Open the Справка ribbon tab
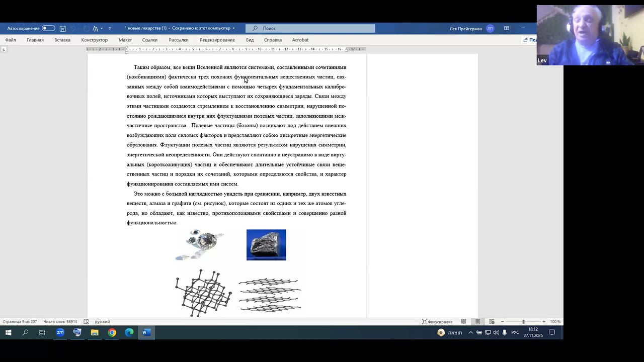This screenshot has height=362, width=644. tap(273, 40)
